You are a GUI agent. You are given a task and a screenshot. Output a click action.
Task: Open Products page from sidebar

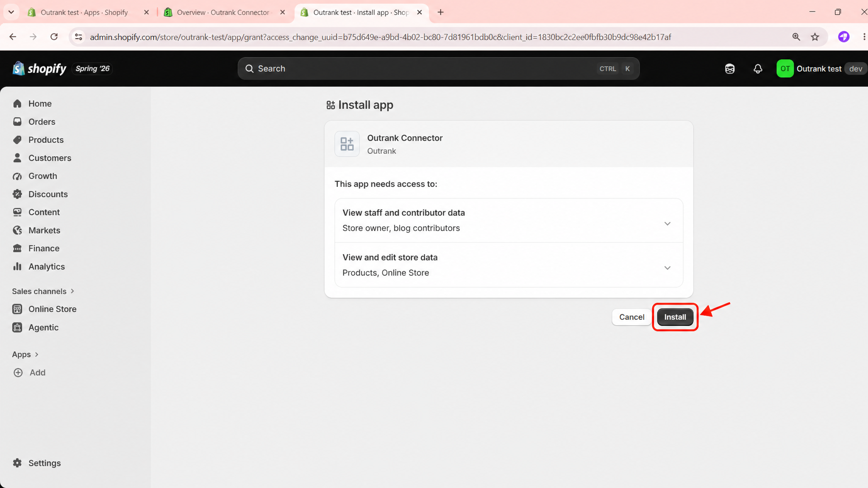click(x=46, y=140)
